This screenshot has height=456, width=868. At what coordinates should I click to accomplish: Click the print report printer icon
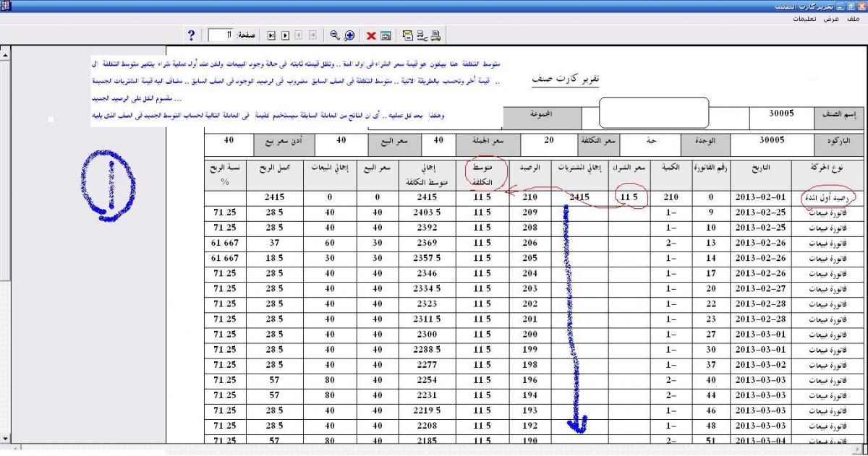(x=436, y=35)
